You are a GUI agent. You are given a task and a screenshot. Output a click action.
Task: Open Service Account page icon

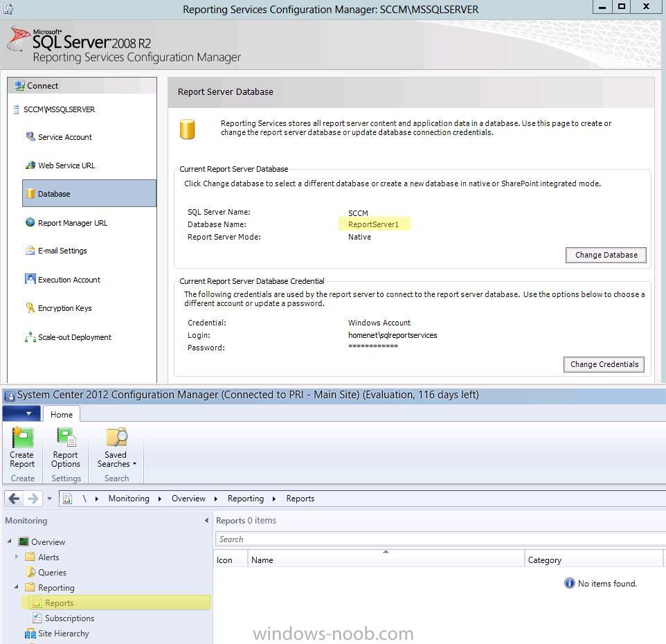(x=30, y=137)
